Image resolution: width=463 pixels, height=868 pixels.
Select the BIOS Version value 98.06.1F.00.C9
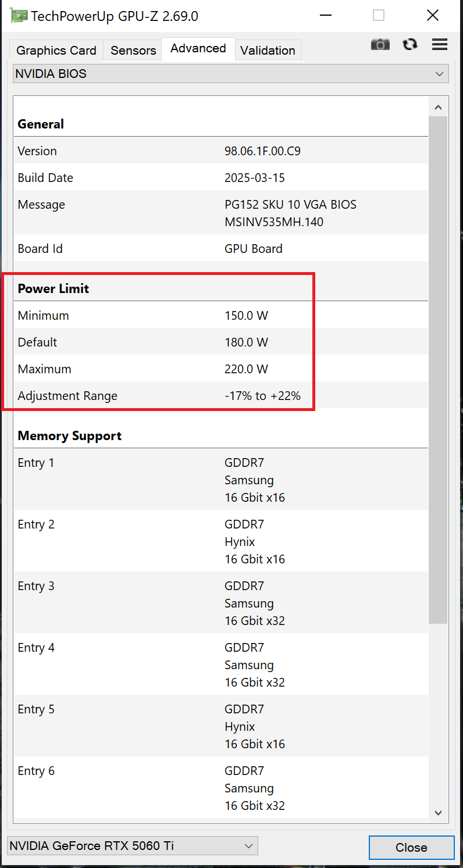[x=262, y=151]
